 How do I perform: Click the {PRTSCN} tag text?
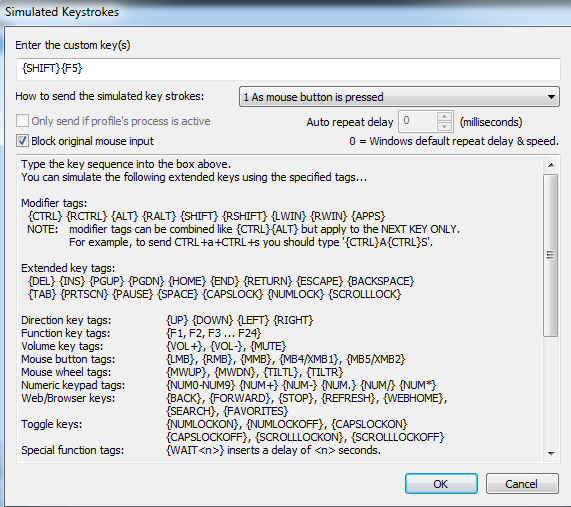[x=84, y=294]
